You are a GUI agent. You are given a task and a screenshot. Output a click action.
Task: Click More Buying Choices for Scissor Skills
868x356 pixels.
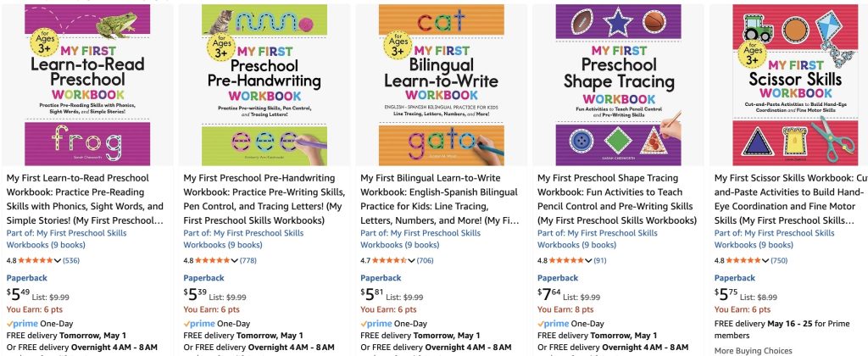(749, 350)
